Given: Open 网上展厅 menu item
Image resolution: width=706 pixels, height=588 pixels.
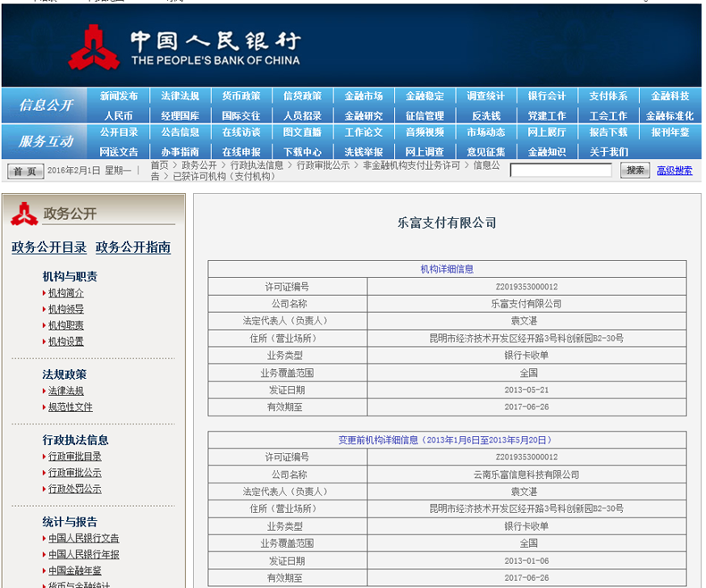Looking at the screenshot, I should [x=547, y=132].
